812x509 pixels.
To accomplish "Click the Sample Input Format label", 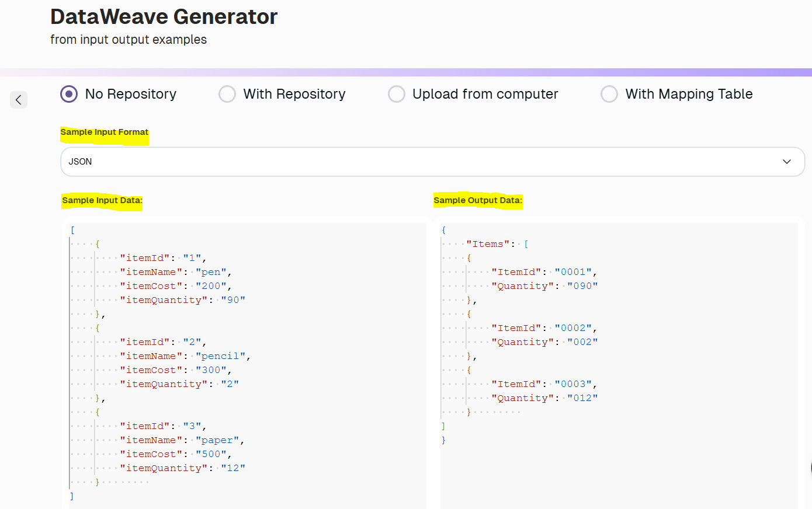I will pos(105,132).
